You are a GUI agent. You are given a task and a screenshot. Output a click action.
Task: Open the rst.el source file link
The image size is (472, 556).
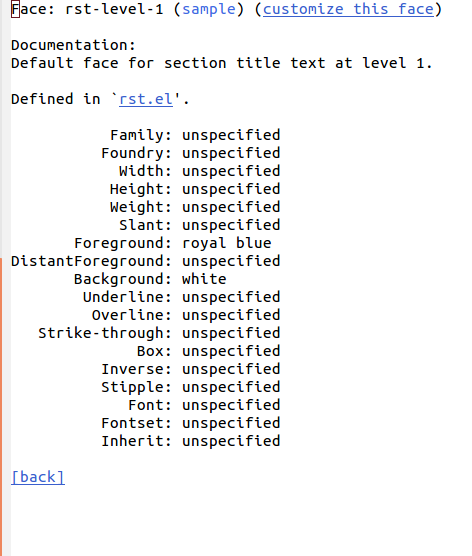(146, 99)
